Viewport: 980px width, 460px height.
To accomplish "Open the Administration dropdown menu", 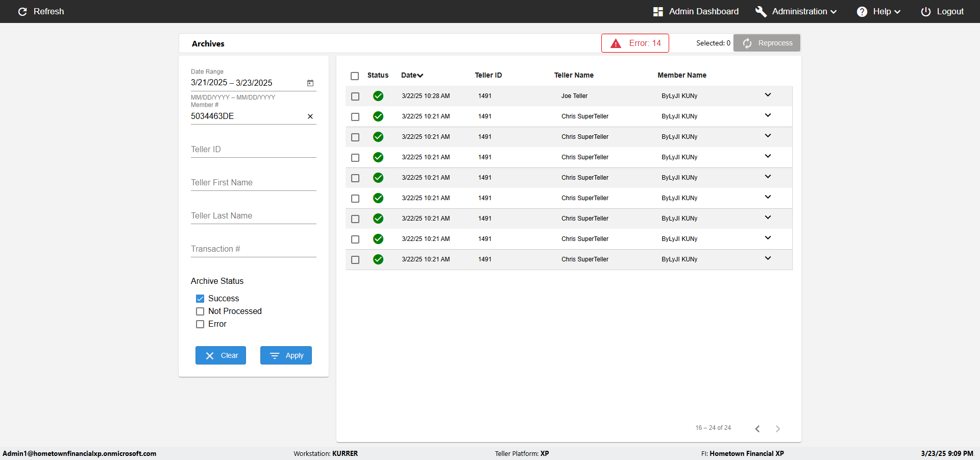I will (x=796, y=11).
